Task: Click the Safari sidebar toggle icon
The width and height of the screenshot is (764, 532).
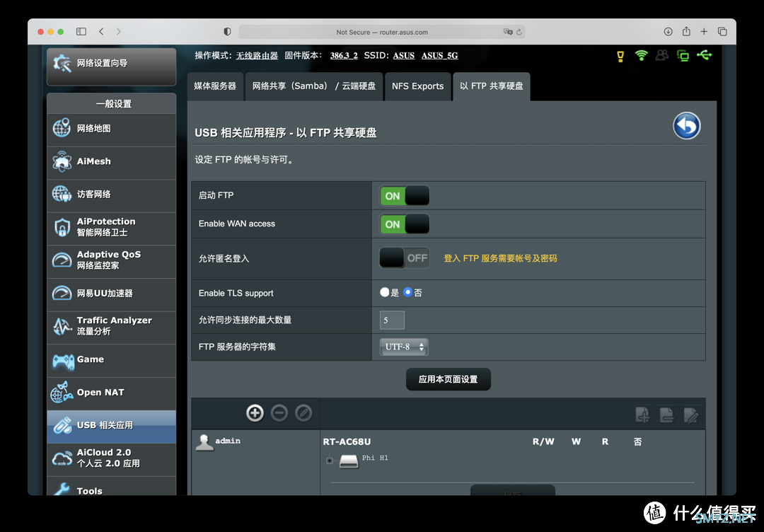Action: coord(81,32)
